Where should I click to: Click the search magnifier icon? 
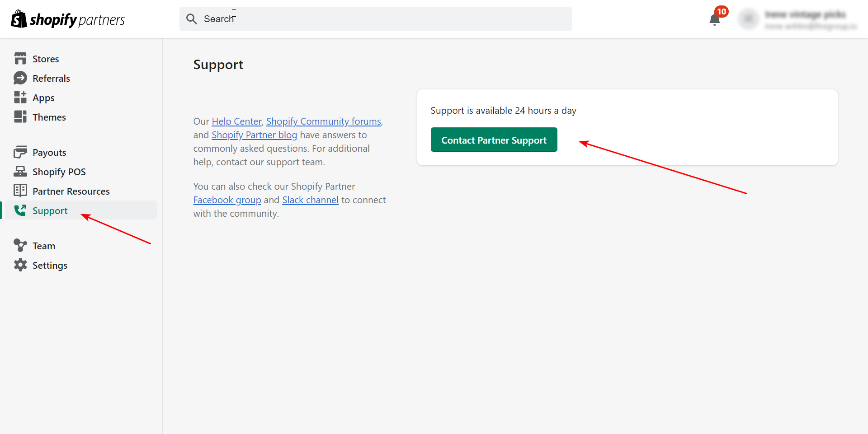coord(192,19)
